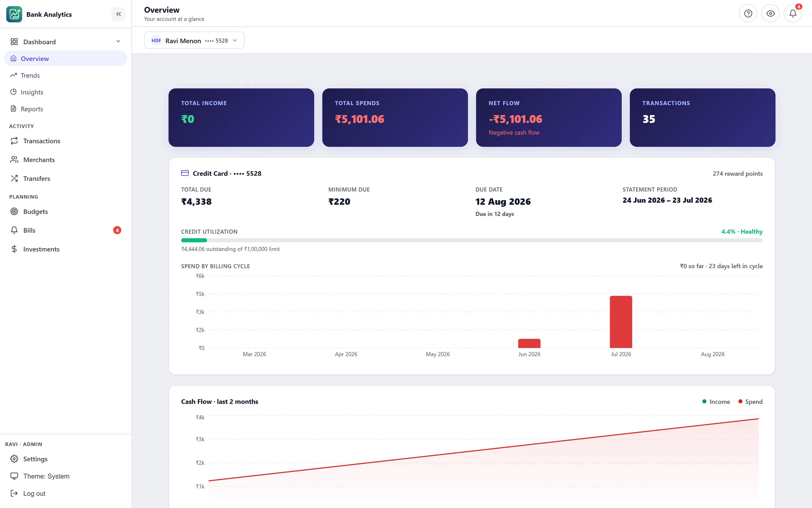Click the '12 Aug 2026' due date
Screen dimensions: 812x508
[x=503, y=202]
